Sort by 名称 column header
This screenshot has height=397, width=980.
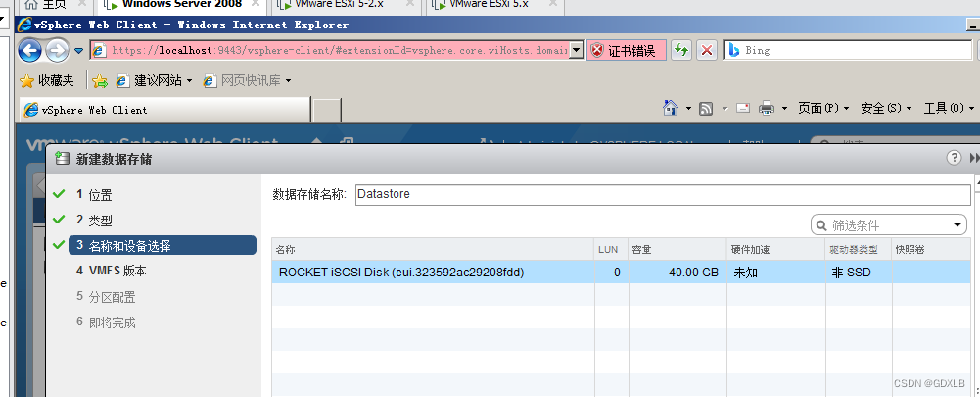point(433,249)
